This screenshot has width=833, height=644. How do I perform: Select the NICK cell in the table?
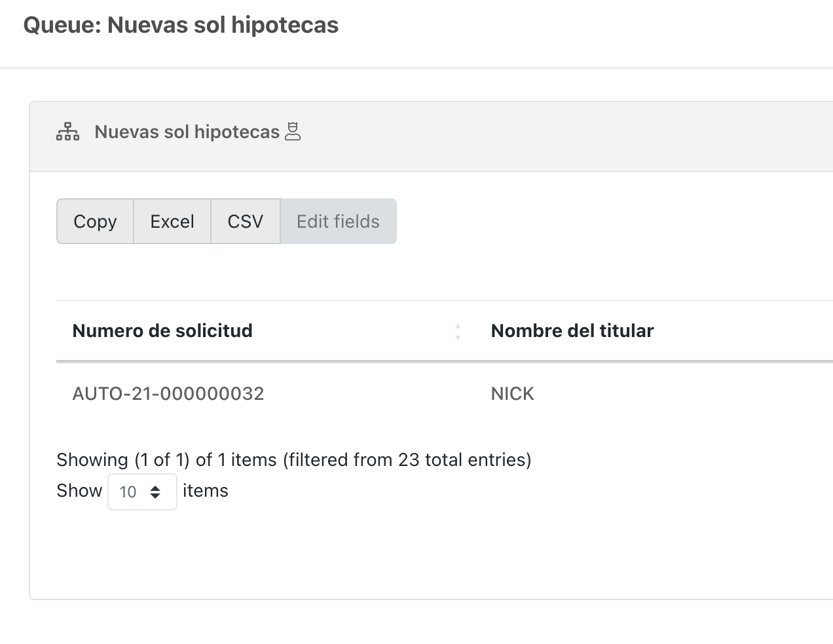click(x=513, y=394)
